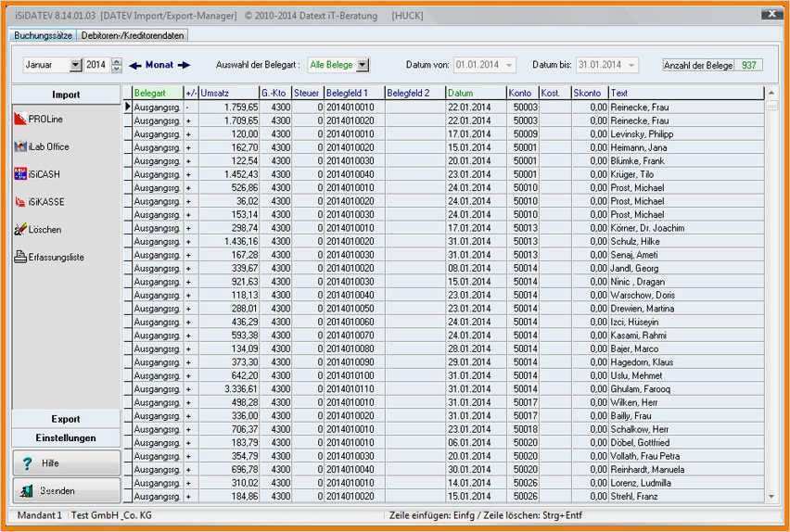Select the text cell Reinhardt, Manuela

686,470
